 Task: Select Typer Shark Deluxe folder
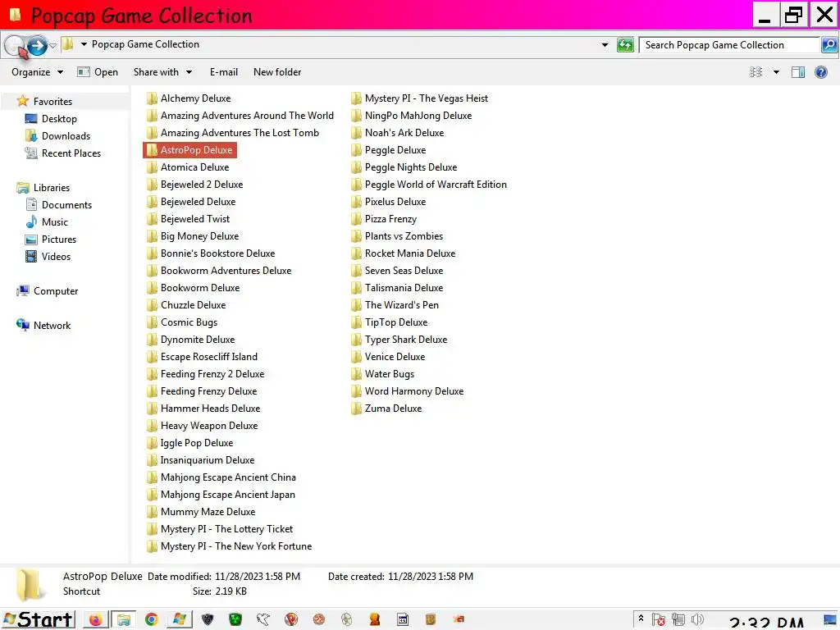[x=399, y=339]
